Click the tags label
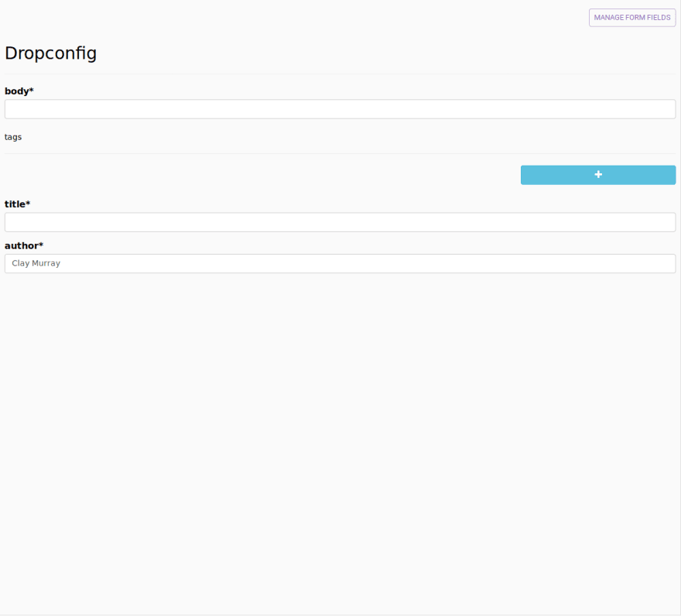 tap(13, 137)
